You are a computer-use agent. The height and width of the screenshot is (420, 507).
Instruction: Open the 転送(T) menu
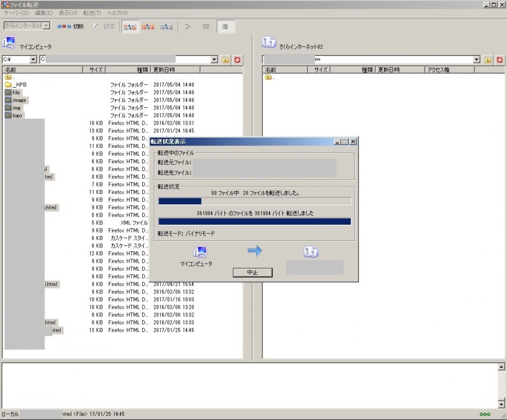pyautogui.click(x=92, y=13)
